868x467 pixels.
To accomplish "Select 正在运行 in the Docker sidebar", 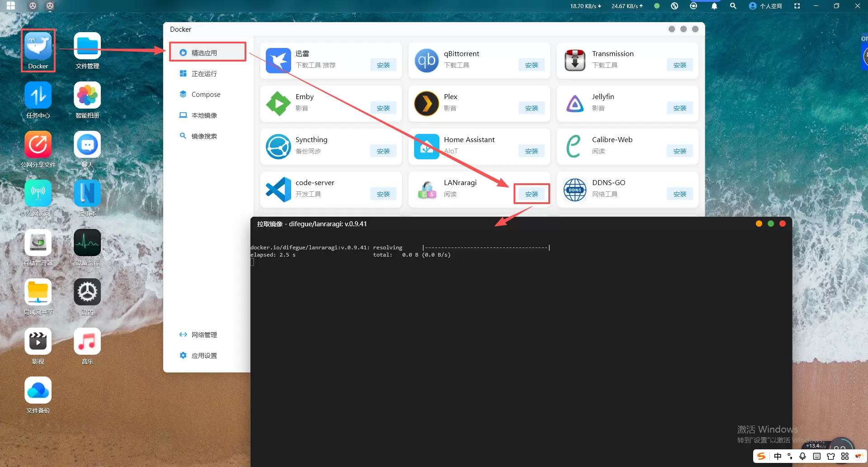I will click(204, 74).
